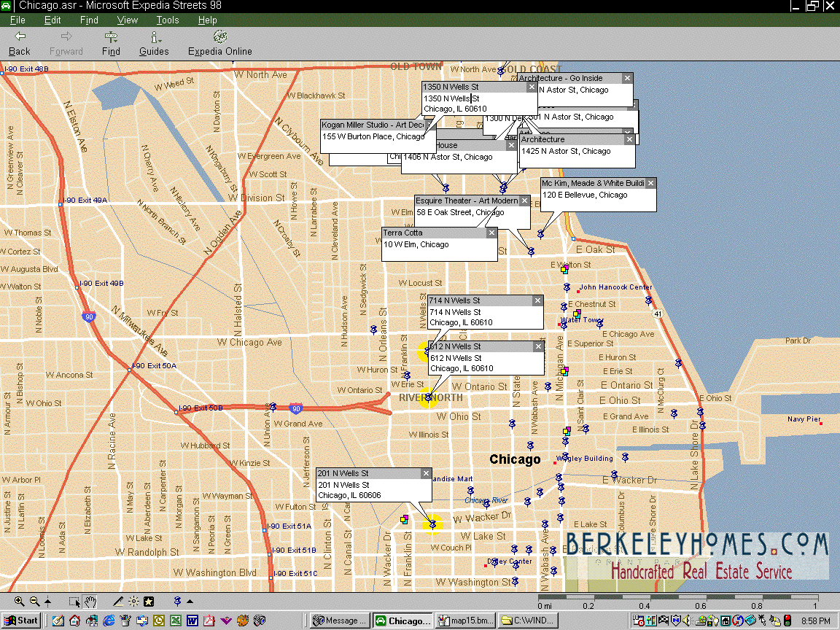Click the Zoom Out magnifier tool
Screen dimensions: 840x630
[x=34, y=602]
